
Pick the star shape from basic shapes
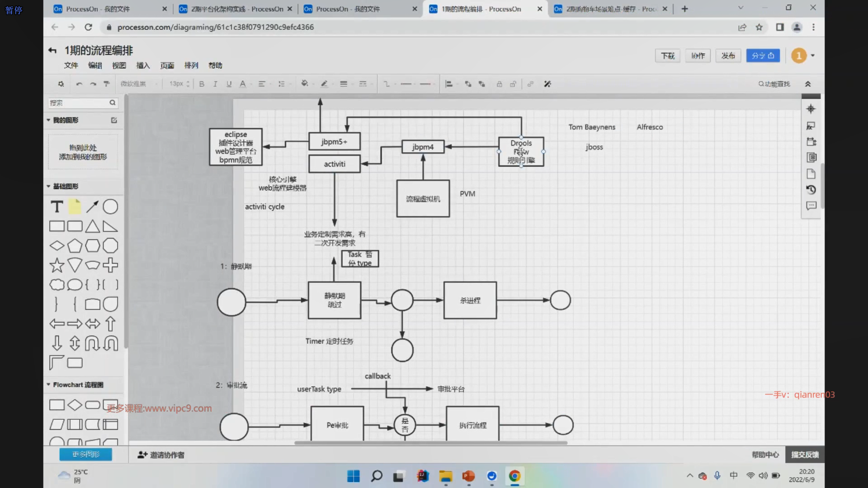coord(57,265)
